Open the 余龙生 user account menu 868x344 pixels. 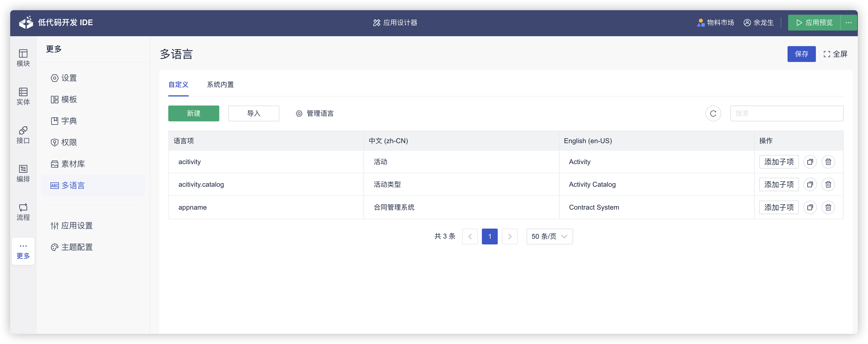tap(758, 23)
